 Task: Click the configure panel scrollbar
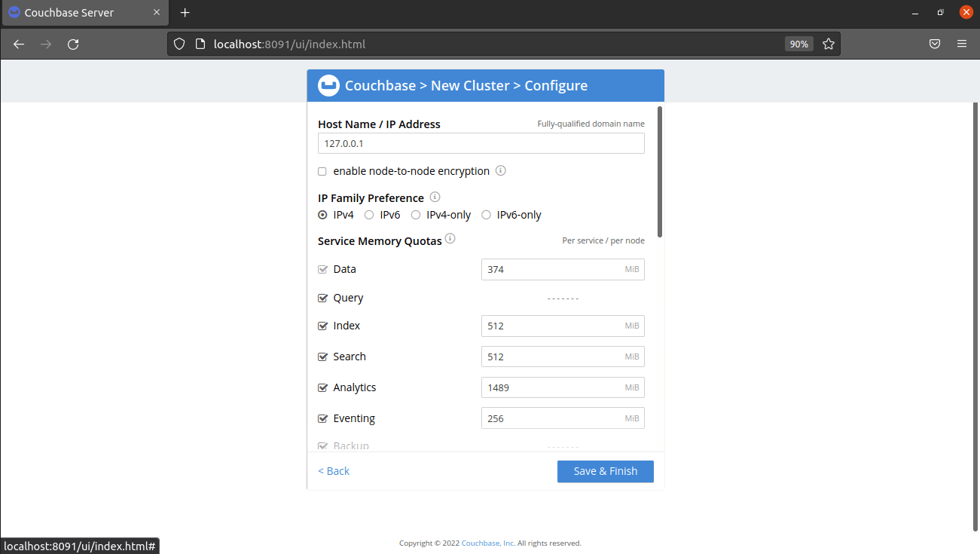pyautogui.click(x=661, y=172)
